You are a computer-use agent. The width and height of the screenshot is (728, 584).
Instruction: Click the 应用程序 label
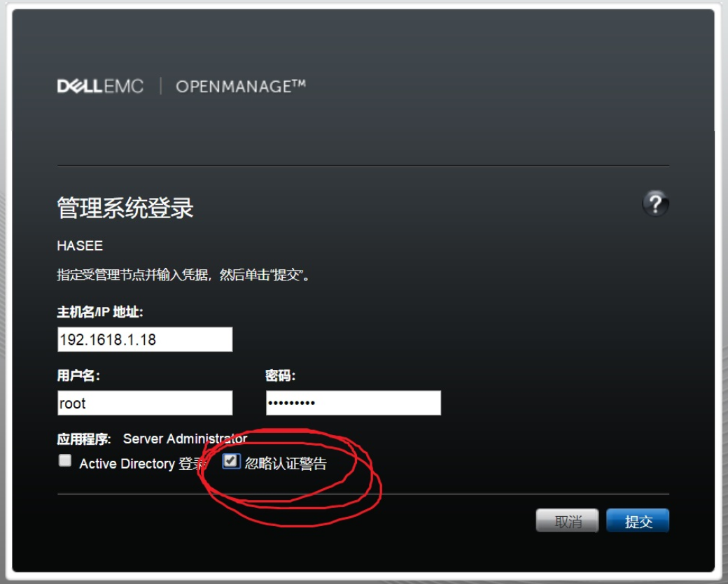pyautogui.click(x=84, y=439)
